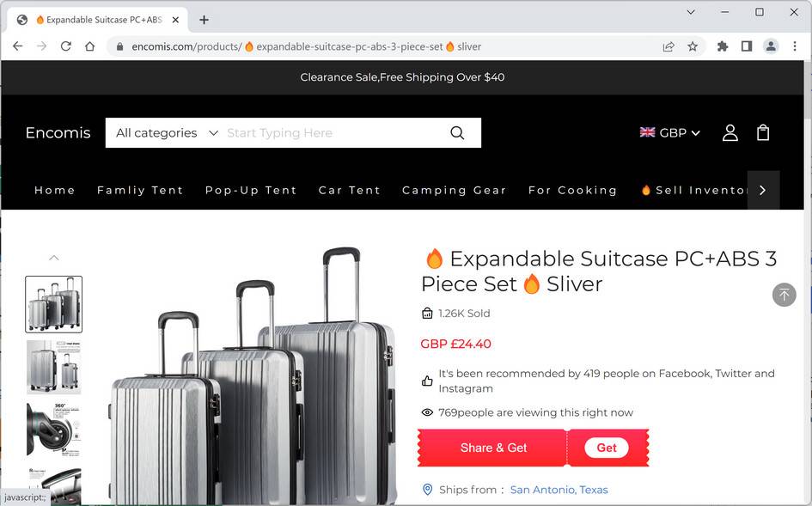Image resolution: width=812 pixels, height=506 pixels.
Task: Open the GBP currency dropdown
Action: tap(670, 132)
